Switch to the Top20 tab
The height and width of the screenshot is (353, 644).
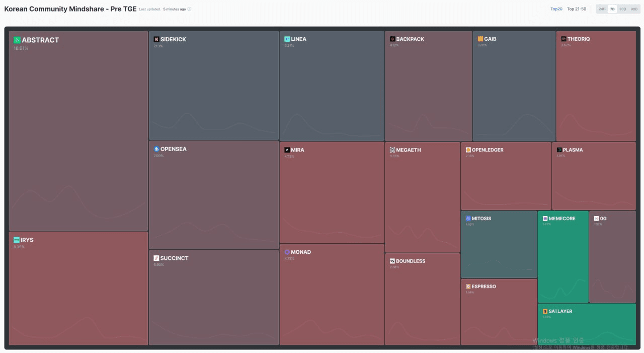[556, 9]
